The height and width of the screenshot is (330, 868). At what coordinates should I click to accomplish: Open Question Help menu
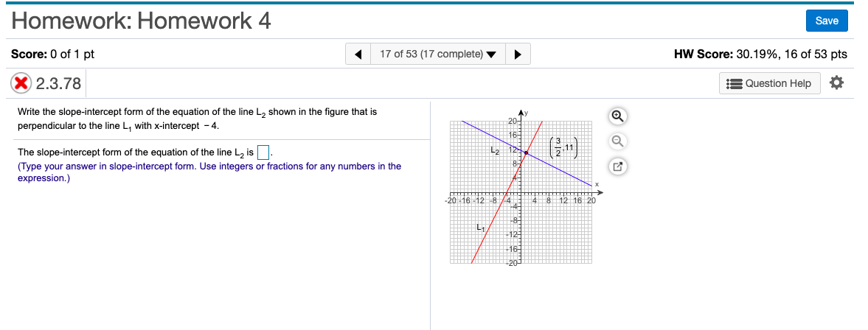click(x=769, y=83)
